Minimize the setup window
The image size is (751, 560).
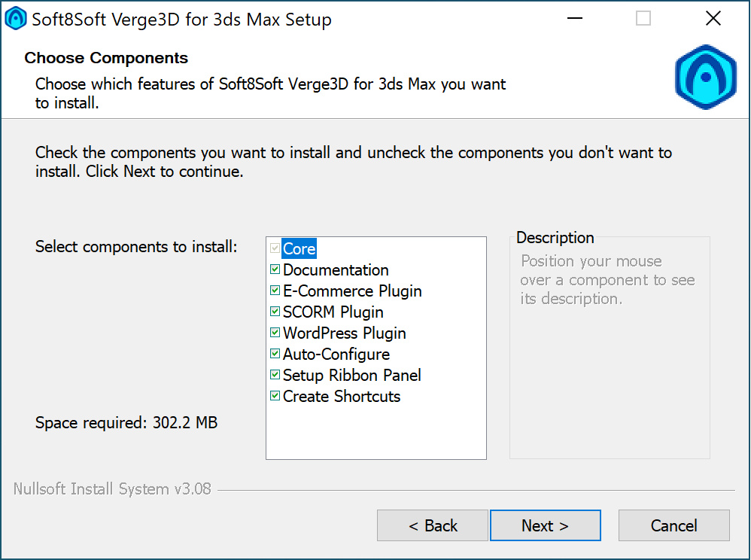pos(575,19)
